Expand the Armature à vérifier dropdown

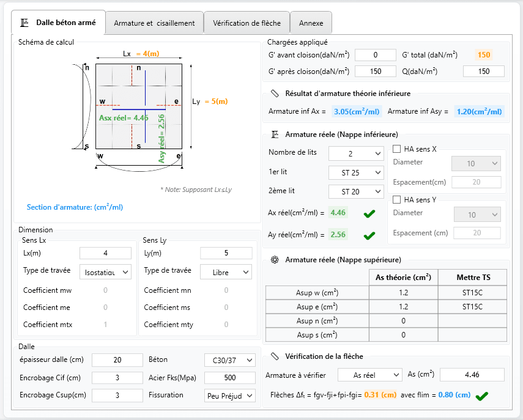tap(369, 375)
